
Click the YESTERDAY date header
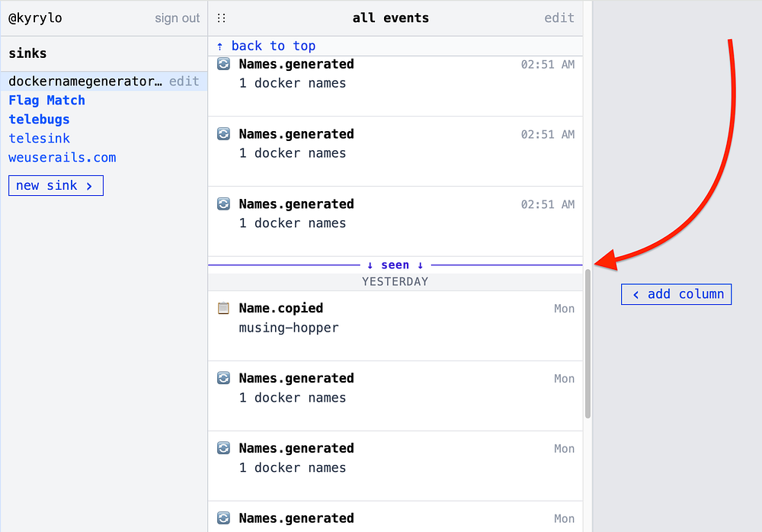[395, 282]
